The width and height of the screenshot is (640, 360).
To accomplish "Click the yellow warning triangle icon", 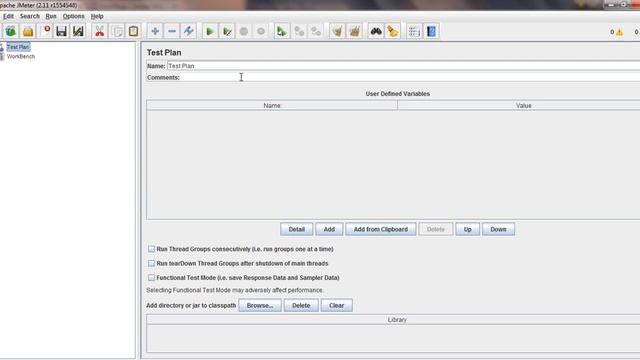I will [620, 32].
